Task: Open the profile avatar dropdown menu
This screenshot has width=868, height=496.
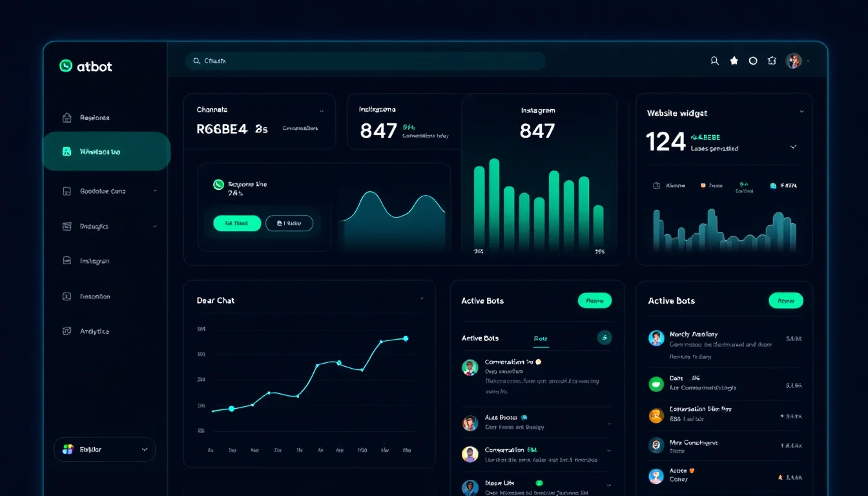Action: tap(793, 60)
